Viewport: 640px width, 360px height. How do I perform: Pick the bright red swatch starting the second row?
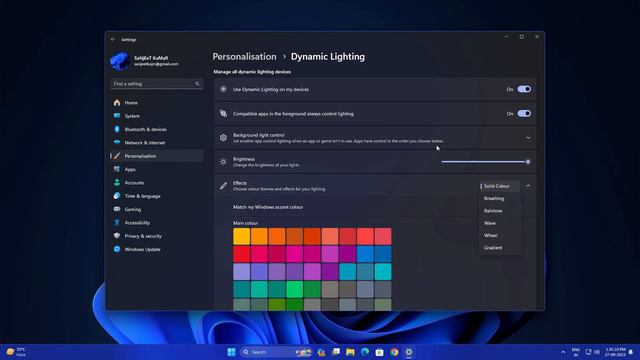(242, 254)
